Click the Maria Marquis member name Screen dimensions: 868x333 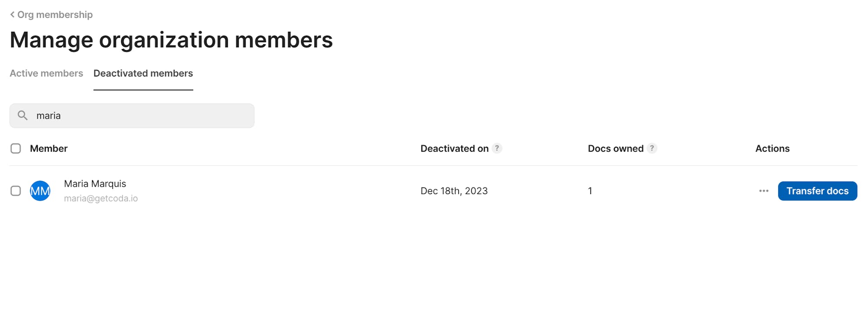95,184
